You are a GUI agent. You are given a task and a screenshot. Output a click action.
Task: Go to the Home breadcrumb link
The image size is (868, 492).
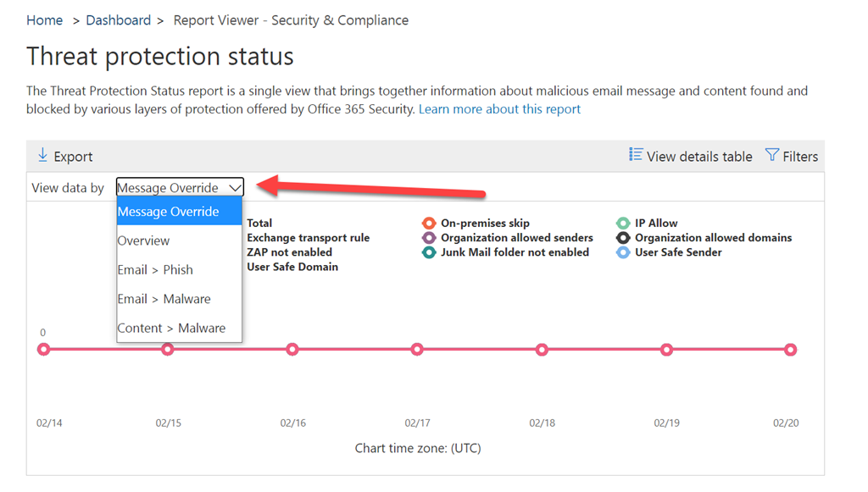pos(44,20)
